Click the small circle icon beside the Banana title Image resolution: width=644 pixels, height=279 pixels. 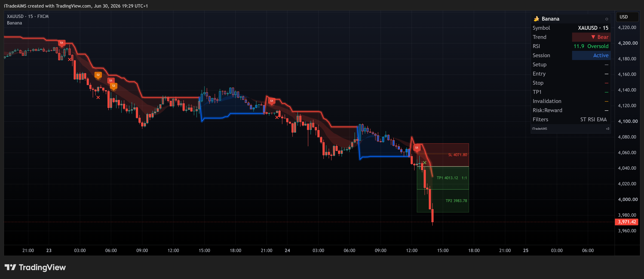click(606, 19)
